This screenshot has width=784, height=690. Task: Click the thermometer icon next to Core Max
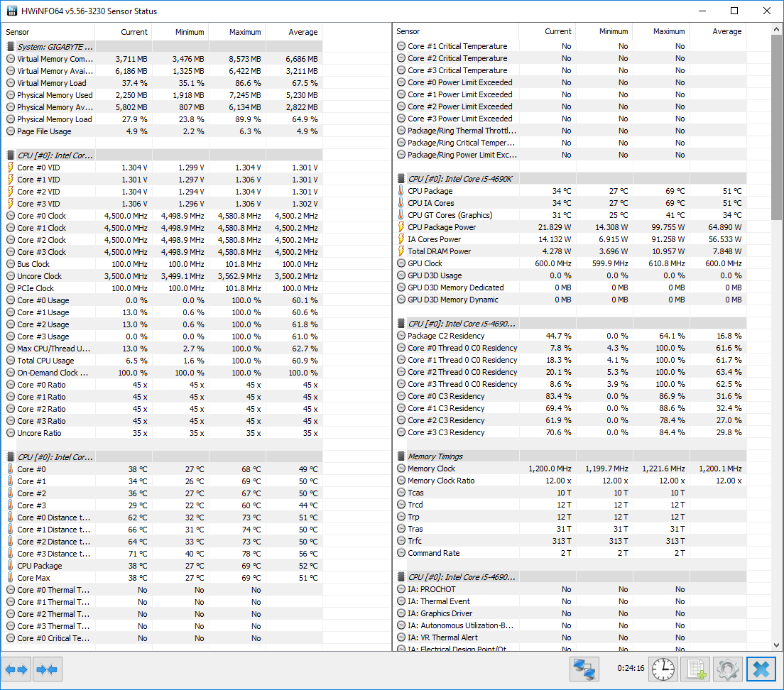11,578
